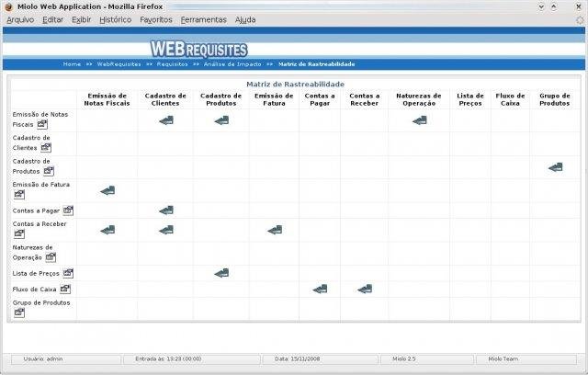Open edit icon beside Cadastro de Produtos row
The height and width of the screenshot is (375, 588).
click(x=49, y=171)
